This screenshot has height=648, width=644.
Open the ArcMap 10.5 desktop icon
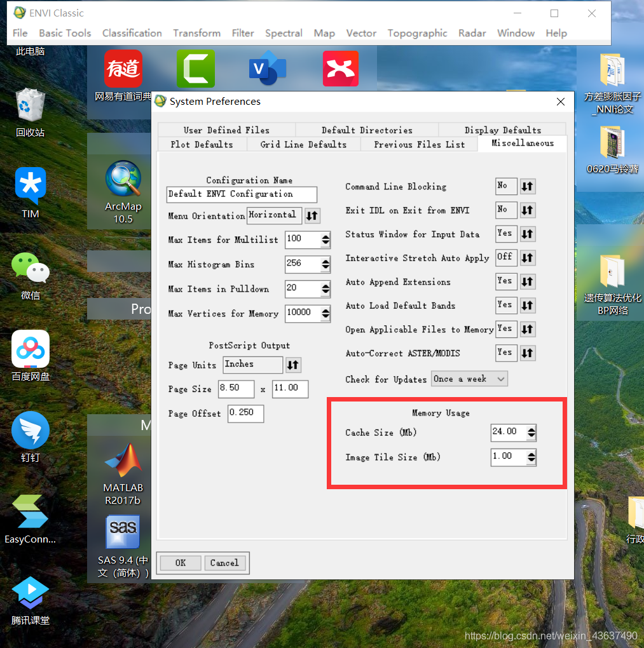[123, 191]
